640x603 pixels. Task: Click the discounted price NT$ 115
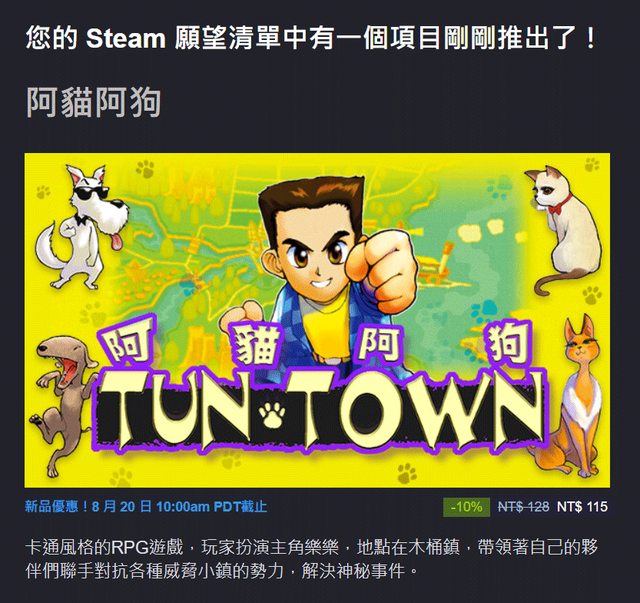pyautogui.click(x=582, y=507)
